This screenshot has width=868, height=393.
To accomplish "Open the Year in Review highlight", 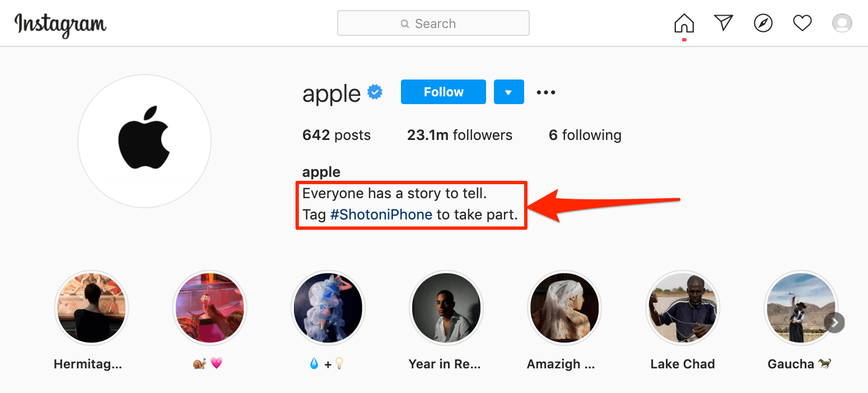I will 446,308.
